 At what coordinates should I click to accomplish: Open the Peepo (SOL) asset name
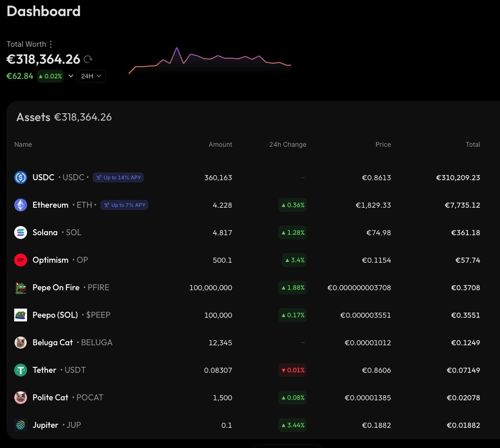pyautogui.click(x=55, y=315)
